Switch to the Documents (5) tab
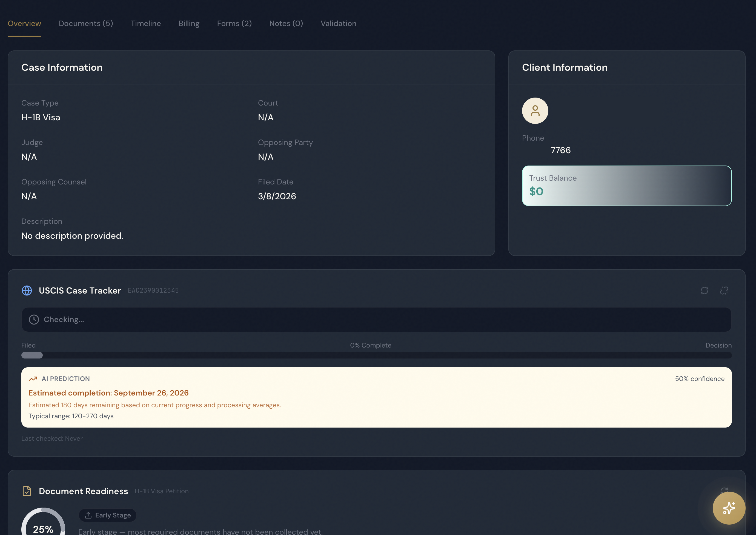 (x=86, y=23)
